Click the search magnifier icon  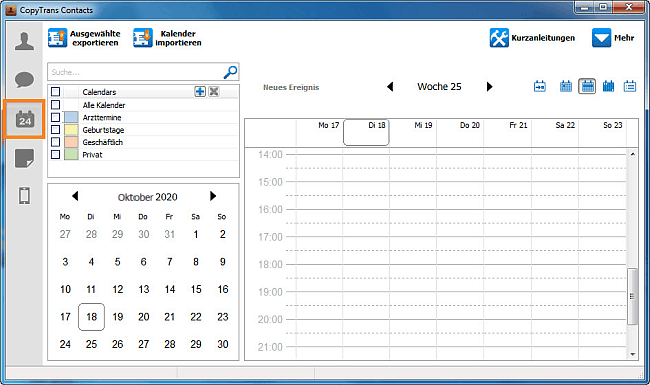click(230, 72)
